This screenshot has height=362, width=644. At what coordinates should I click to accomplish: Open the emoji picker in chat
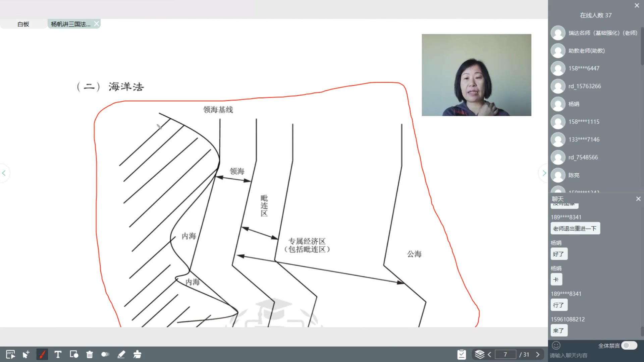point(556,345)
